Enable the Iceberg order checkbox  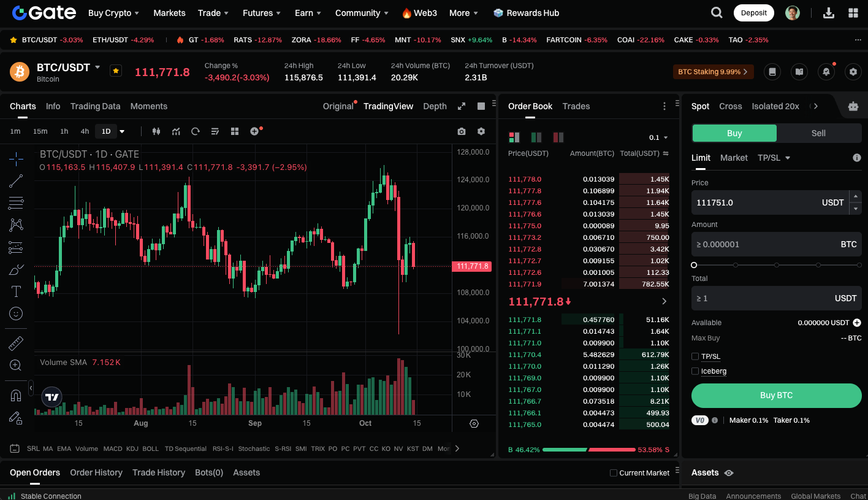click(695, 371)
